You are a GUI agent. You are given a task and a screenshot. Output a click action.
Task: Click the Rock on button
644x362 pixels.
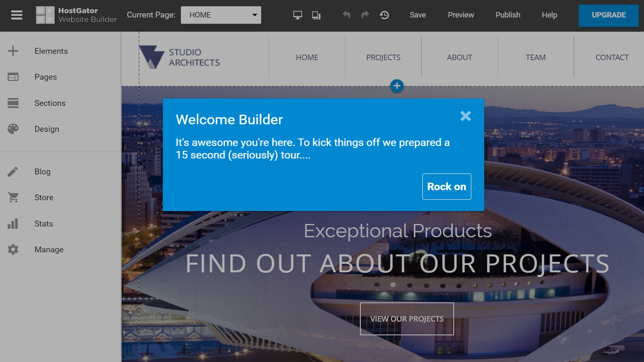[446, 186]
